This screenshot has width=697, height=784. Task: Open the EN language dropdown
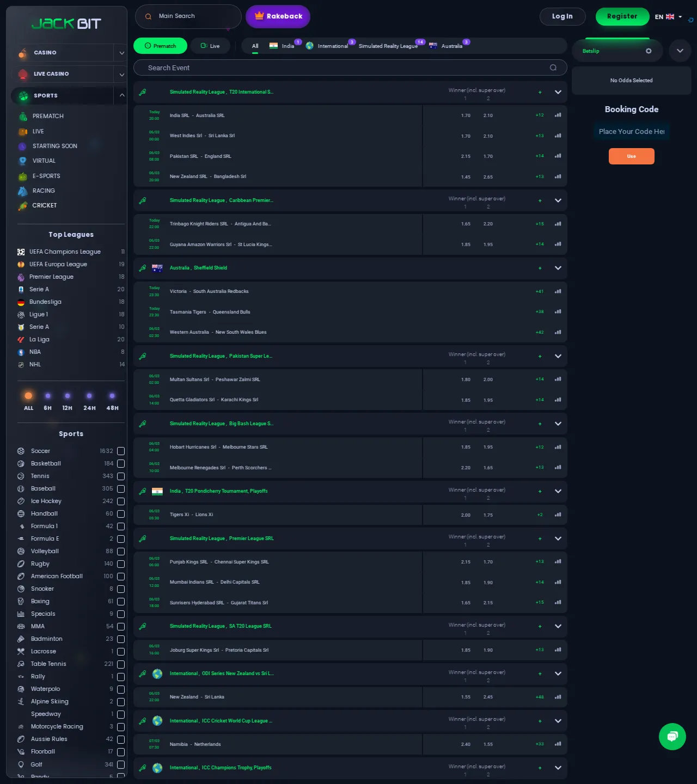coord(668,17)
